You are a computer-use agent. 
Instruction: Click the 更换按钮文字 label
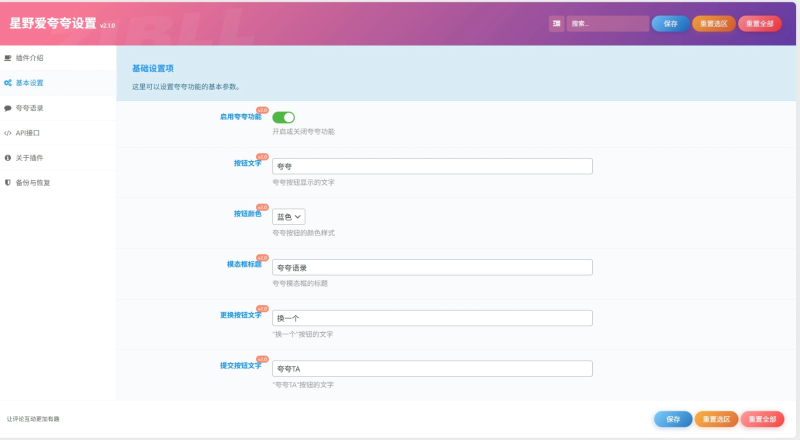pos(240,315)
